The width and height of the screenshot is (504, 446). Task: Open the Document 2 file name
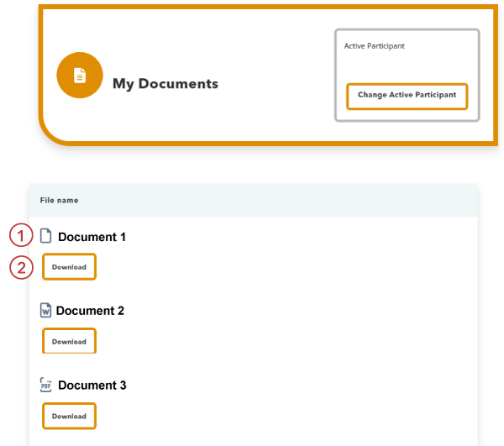tap(90, 311)
